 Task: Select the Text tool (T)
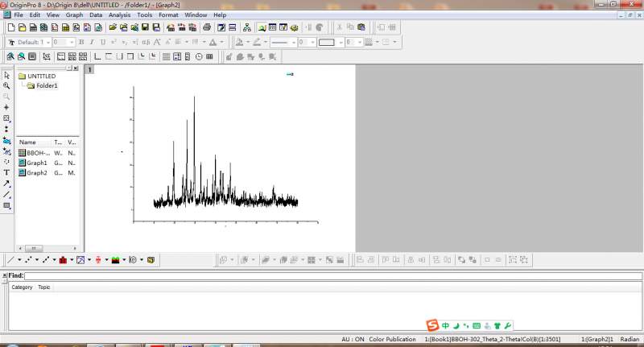(6, 172)
